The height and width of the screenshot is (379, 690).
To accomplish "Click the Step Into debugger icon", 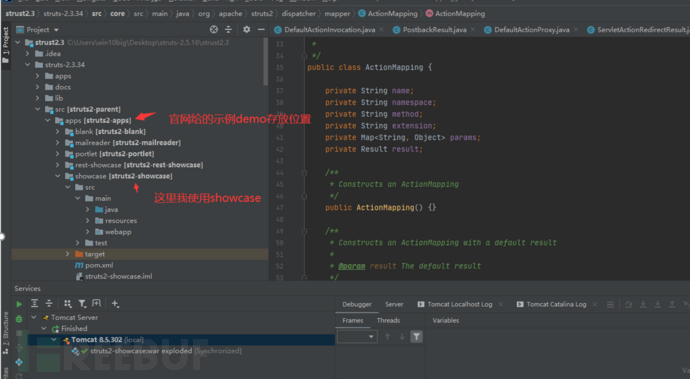I will point(643,304).
